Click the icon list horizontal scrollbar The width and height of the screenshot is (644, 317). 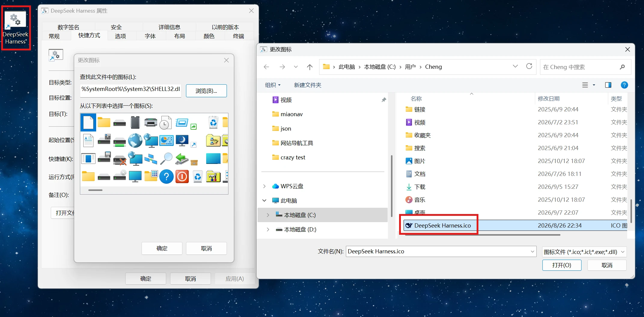[95, 190]
